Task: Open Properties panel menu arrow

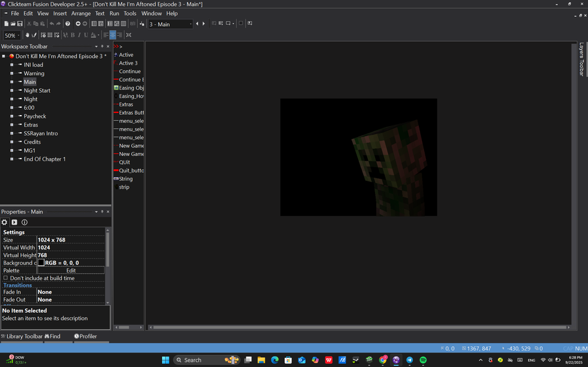Action: pyautogui.click(x=97, y=212)
